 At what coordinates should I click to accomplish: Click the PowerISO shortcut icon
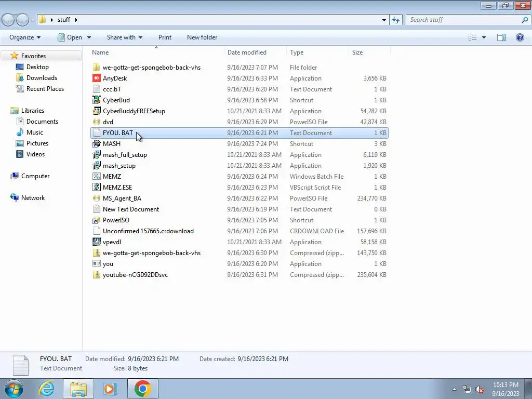(96, 220)
